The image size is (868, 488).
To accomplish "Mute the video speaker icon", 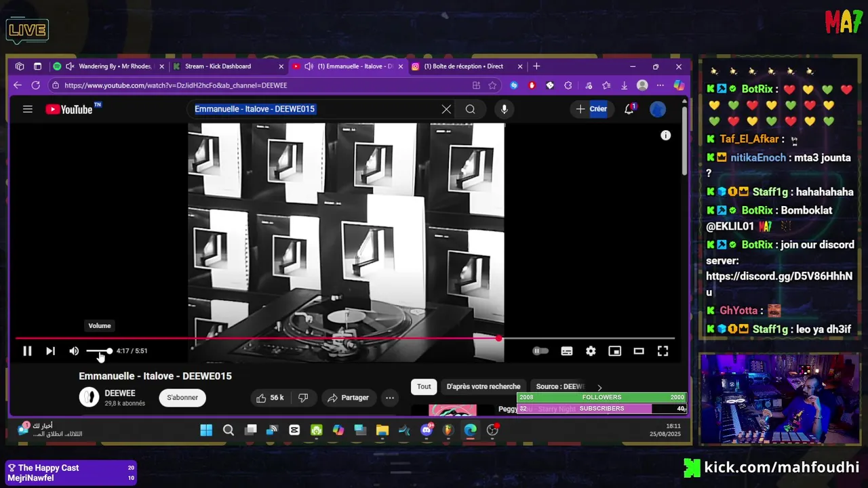I will tap(74, 351).
